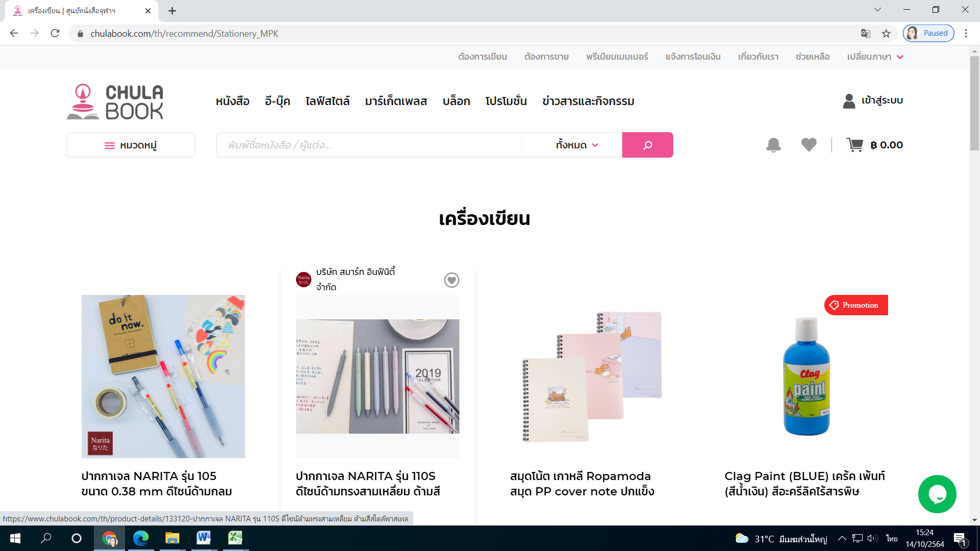Close the เครื่องเขียน browser tab
Viewport: 980px width, 551px height.
148,11
